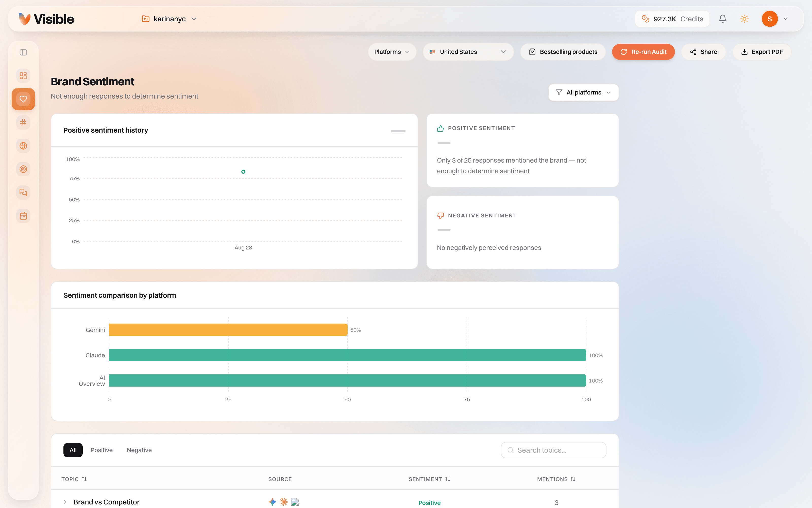
Task: Click the broken image source icon in row
Action: [295, 502]
